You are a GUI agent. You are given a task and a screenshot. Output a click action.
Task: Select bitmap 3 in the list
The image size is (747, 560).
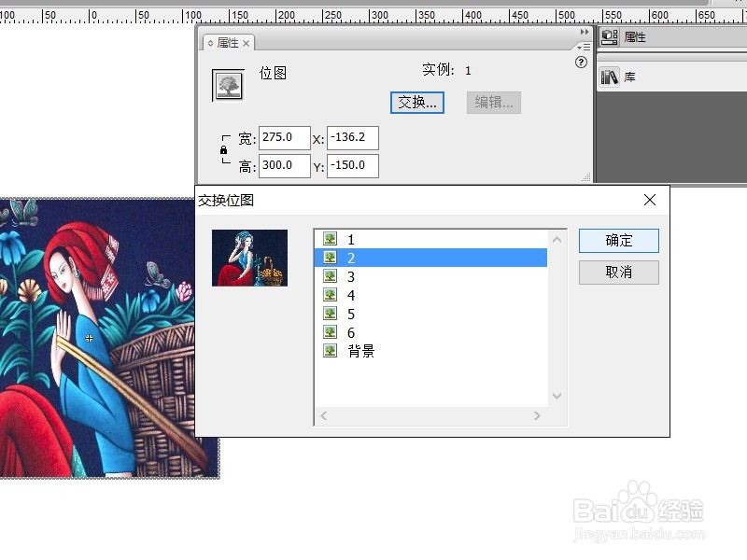(430, 276)
